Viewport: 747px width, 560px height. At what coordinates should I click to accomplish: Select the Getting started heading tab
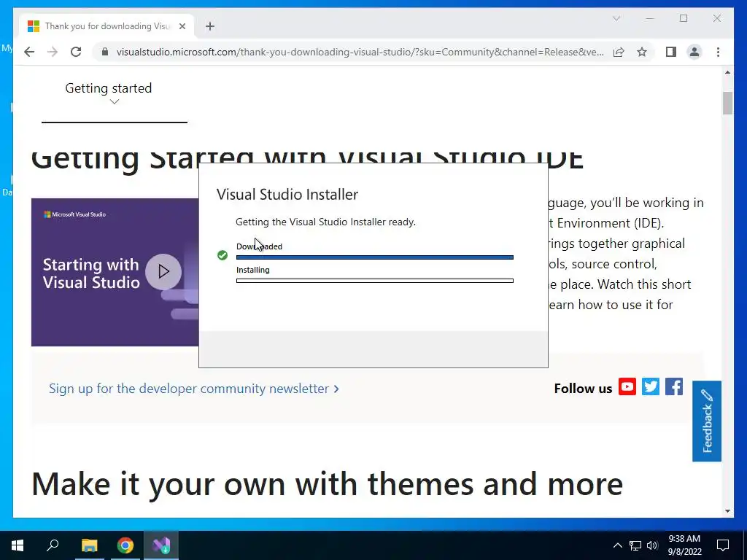tap(109, 88)
